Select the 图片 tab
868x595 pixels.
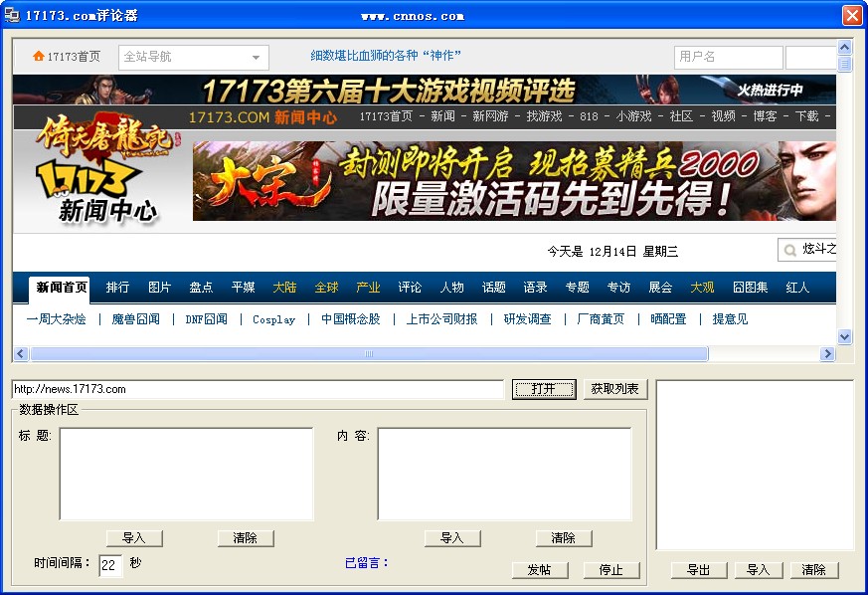click(159, 287)
